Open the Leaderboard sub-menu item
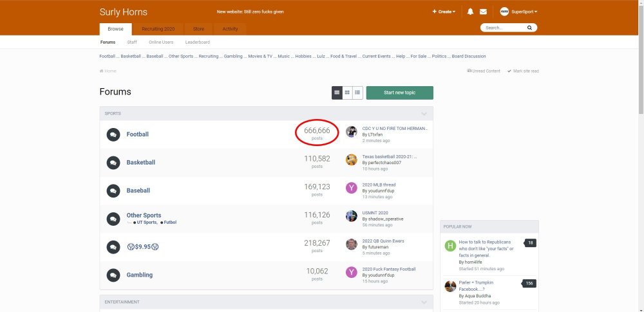This screenshot has width=644, height=312. pos(197,42)
